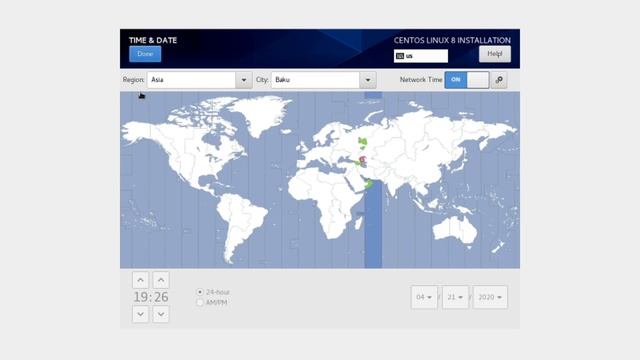Click the TIME & DATE heading
This screenshot has height=360, width=640.
coord(153,40)
